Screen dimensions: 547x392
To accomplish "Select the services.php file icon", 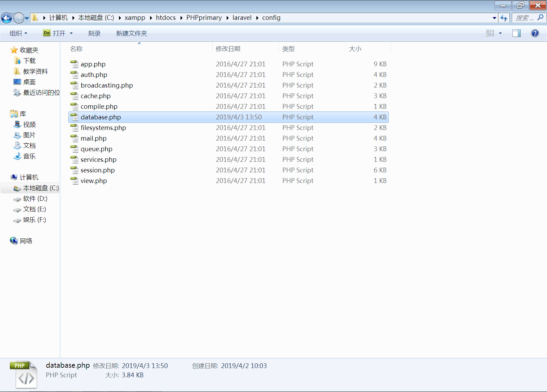I will click(75, 160).
